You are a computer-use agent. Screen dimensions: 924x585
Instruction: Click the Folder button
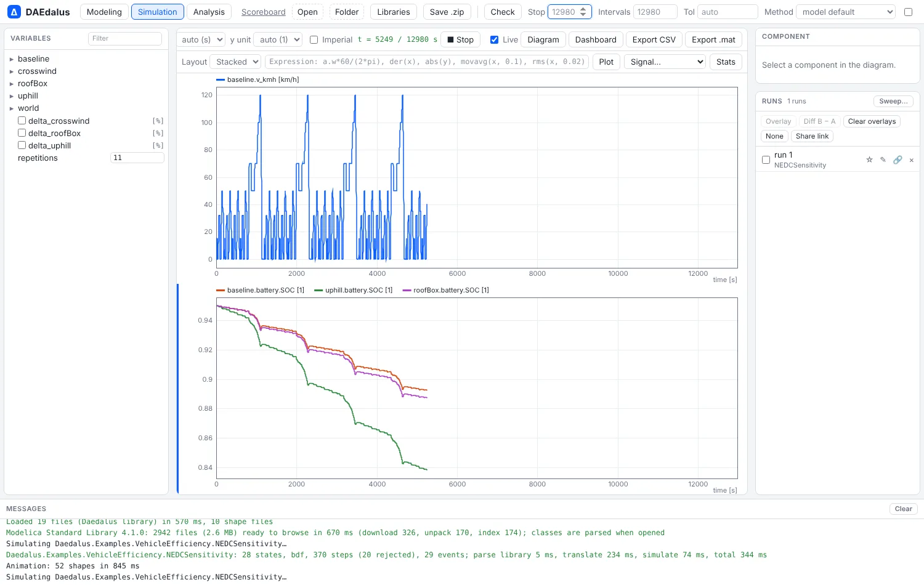pos(347,12)
